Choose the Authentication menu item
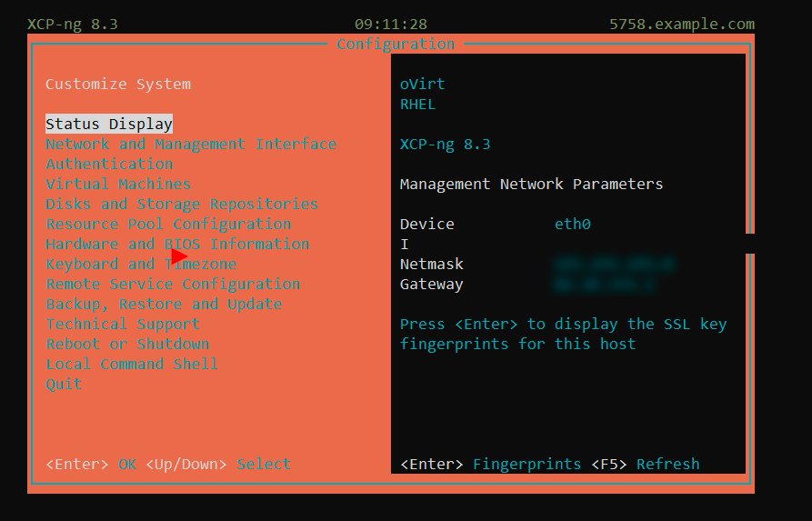The image size is (812, 521). 109,165
